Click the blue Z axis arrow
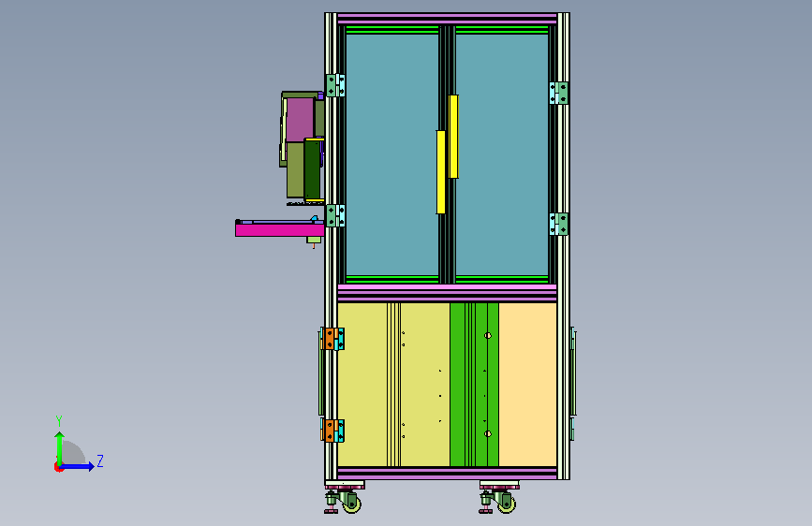 pyautogui.click(x=78, y=466)
